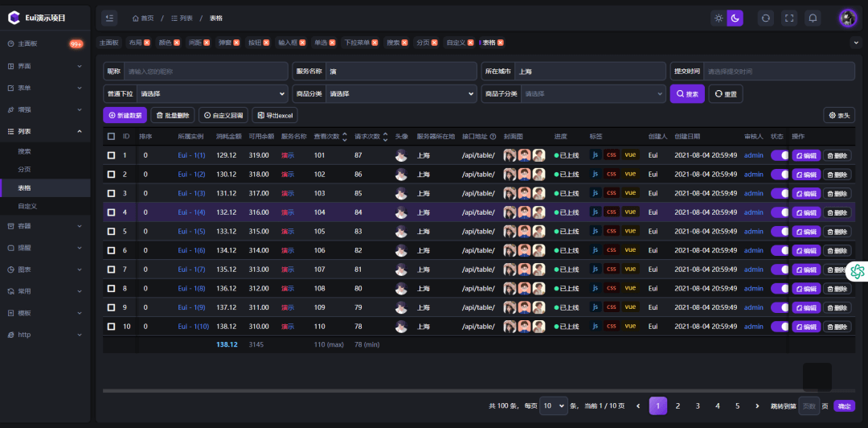Toggle the status switch in row 6

click(780, 250)
